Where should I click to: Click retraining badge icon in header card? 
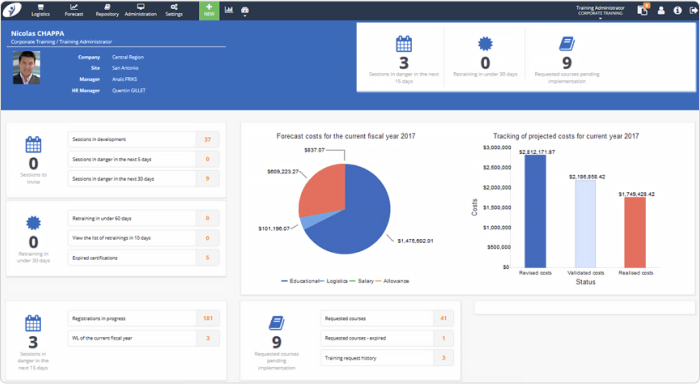(x=485, y=43)
